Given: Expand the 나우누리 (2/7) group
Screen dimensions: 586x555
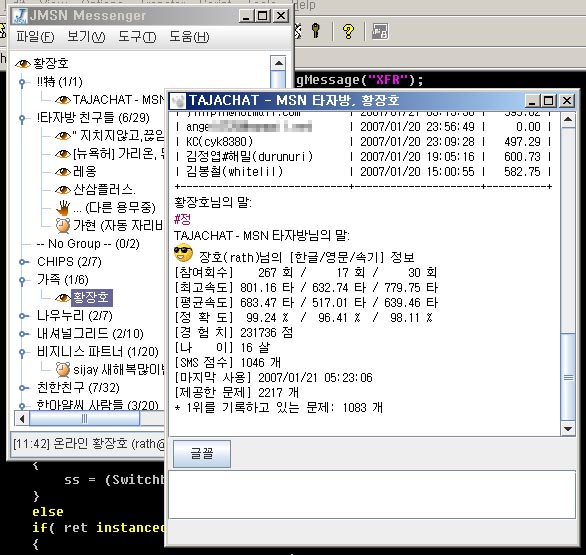Looking at the screenshot, I should [x=23, y=316].
